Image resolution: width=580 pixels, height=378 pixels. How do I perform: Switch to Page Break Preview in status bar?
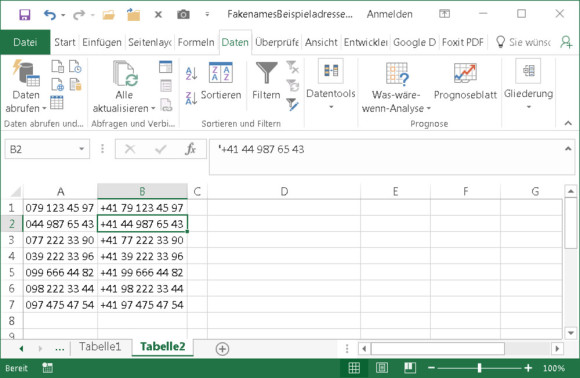[x=410, y=368]
